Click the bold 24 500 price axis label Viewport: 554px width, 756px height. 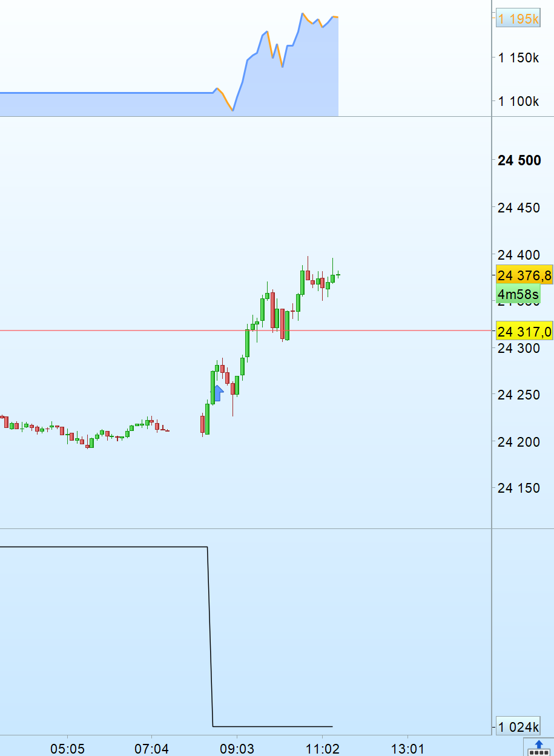click(519, 160)
